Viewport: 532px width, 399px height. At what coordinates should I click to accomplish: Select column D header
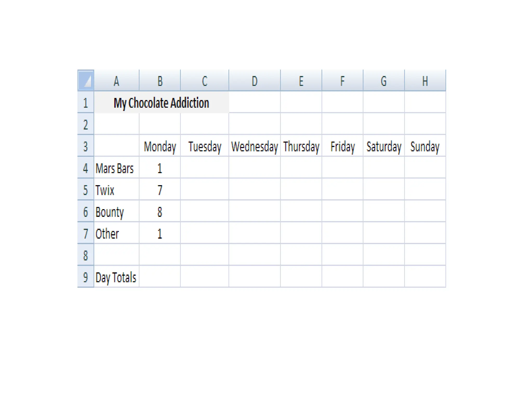point(255,81)
